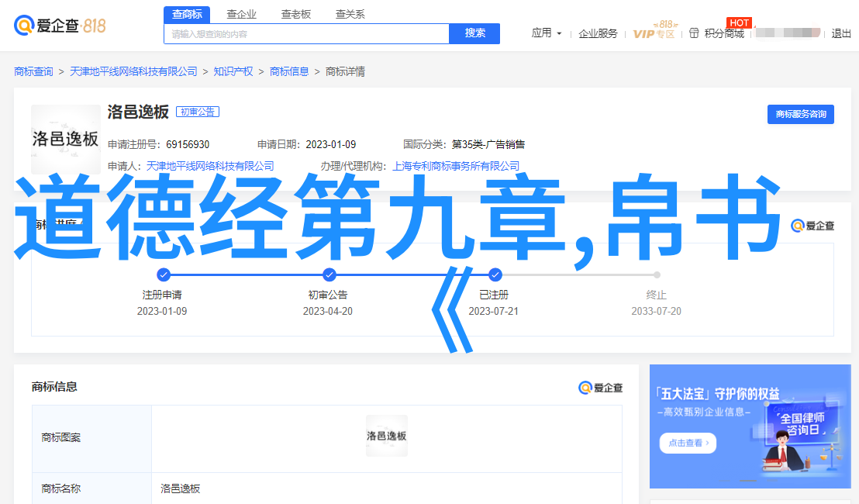This screenshot has width=859, height=504.
Task: Open agency 上海专利商标事务所有限公司 link
Action: pos(456,166)
